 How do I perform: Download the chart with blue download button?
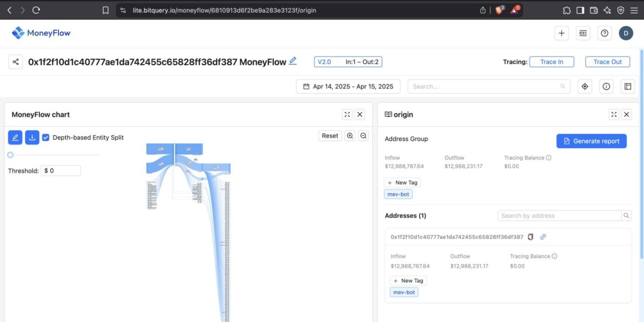click(32, 137)
